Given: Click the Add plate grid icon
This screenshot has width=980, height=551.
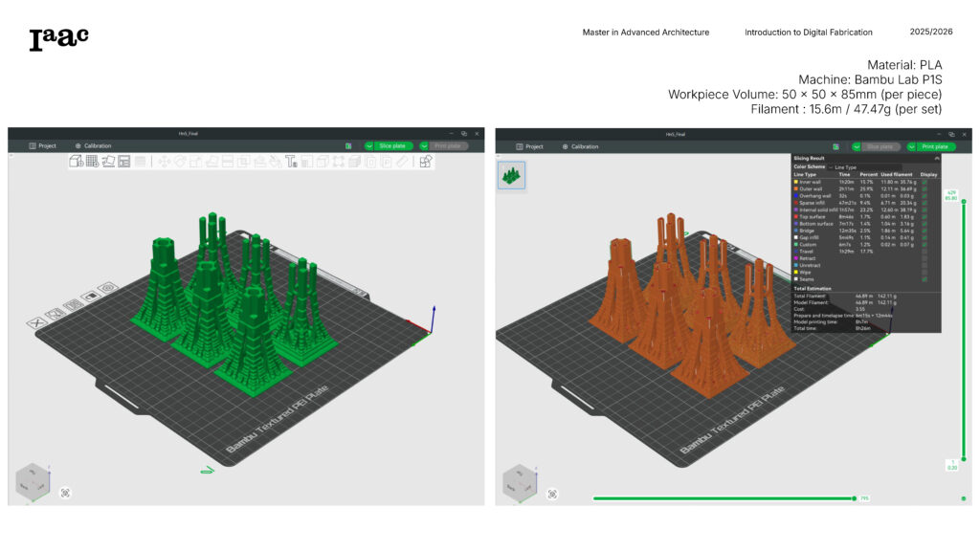Looking at the screenshot, I should point(93,162).
